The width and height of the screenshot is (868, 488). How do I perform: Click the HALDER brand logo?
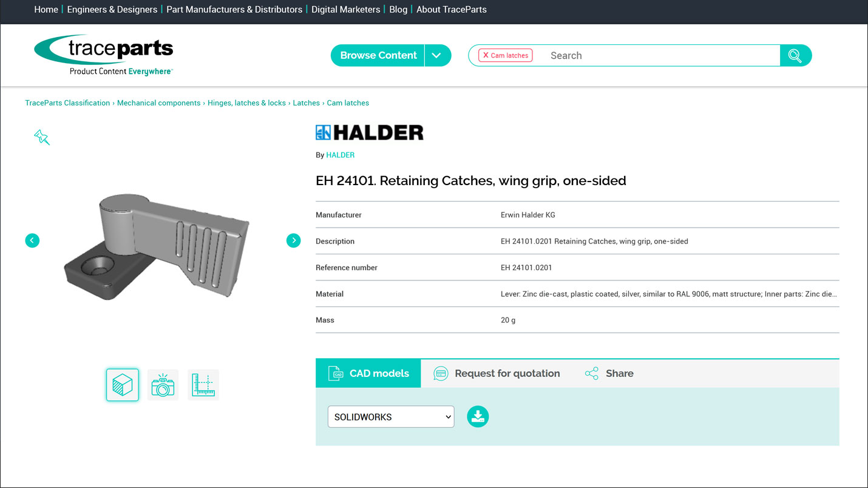[370, 132]
